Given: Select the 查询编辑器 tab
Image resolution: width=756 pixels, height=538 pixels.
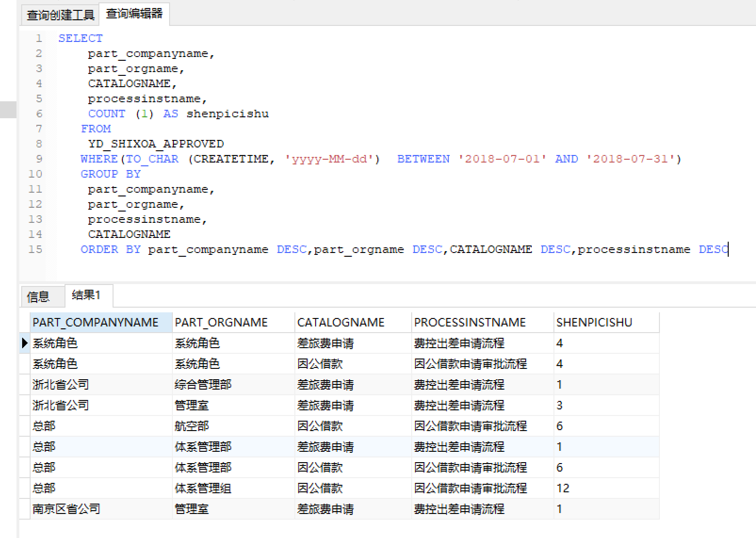Looking at the screenshot, I should coord(134,14).
